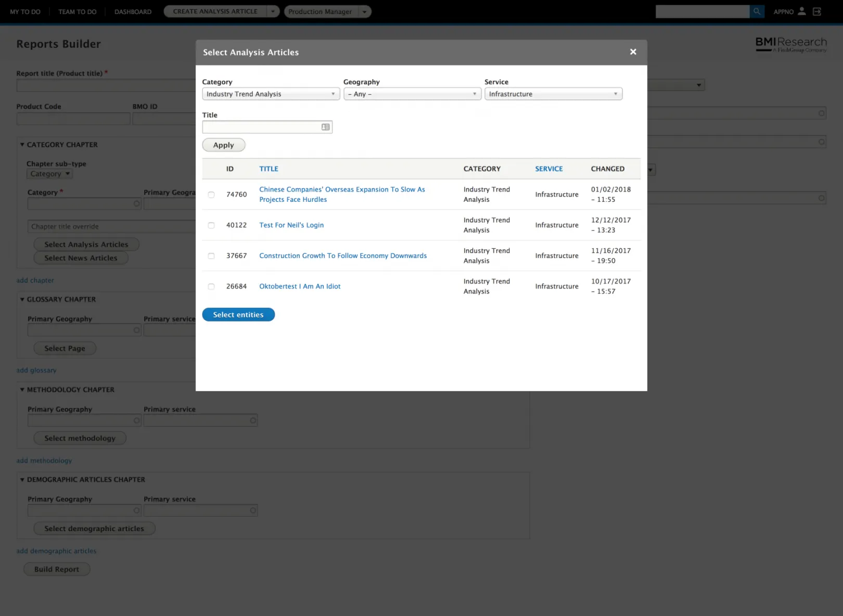843x616 pixels.
Task: Tick the checkbox for article 26684
Action: 211,287
